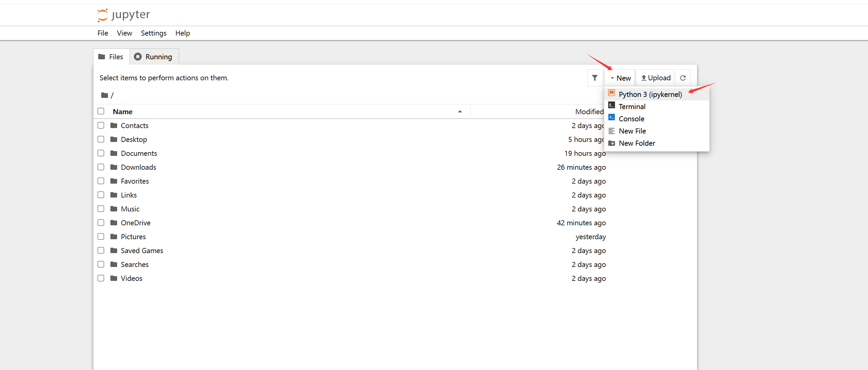Check the Downloads folder checkbox
The image size is (868, 370).
click(x=101, y=167)
